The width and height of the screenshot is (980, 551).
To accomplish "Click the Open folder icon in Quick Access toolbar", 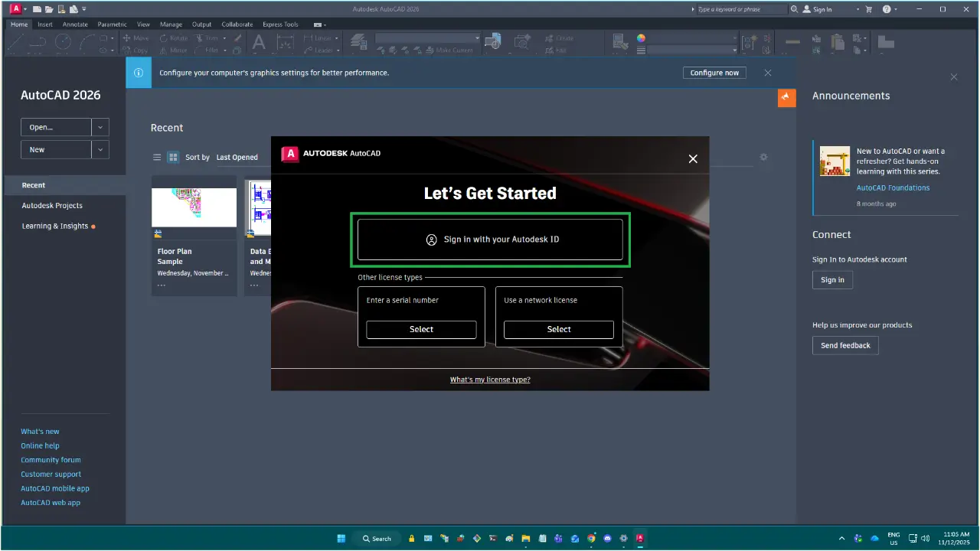I will pos(49,9).
